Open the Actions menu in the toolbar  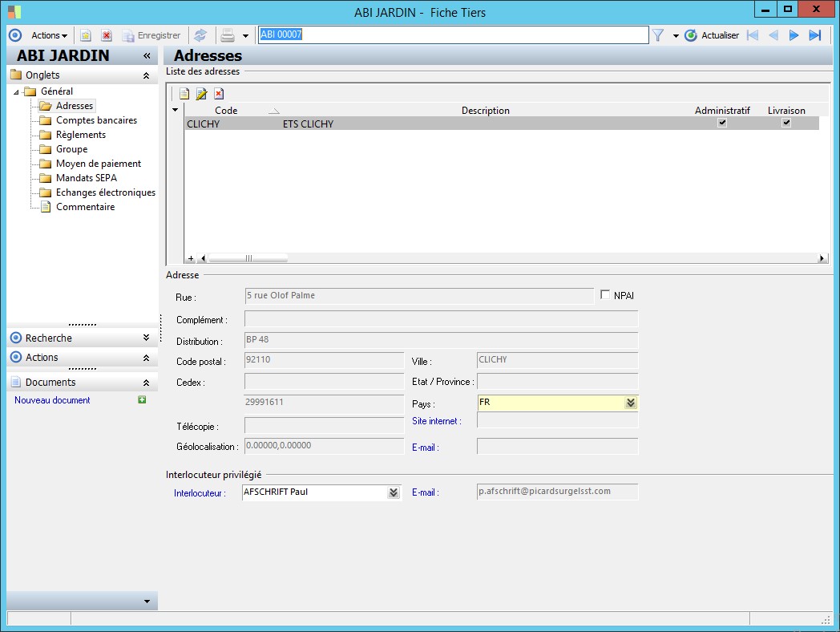click(x=49, y=35)
